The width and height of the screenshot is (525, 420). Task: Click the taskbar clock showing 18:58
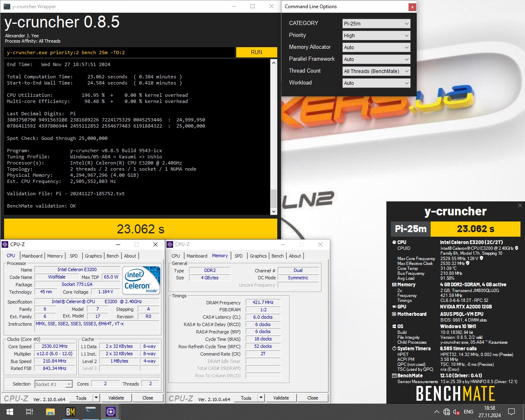489,412
